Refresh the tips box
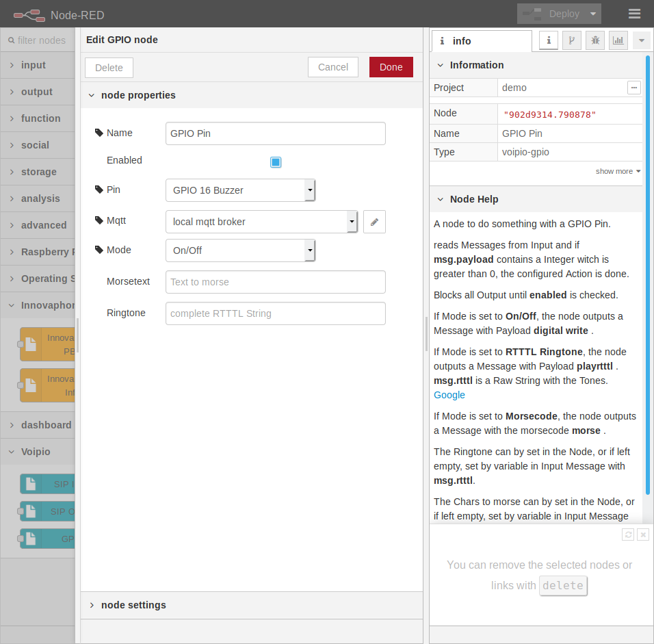 pyautogui.click(x=628, y=534)
